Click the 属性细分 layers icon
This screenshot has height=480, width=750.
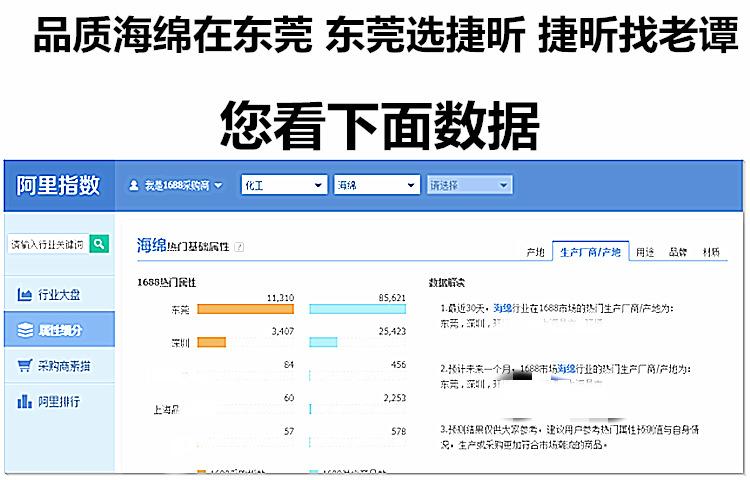coord(25,329)
